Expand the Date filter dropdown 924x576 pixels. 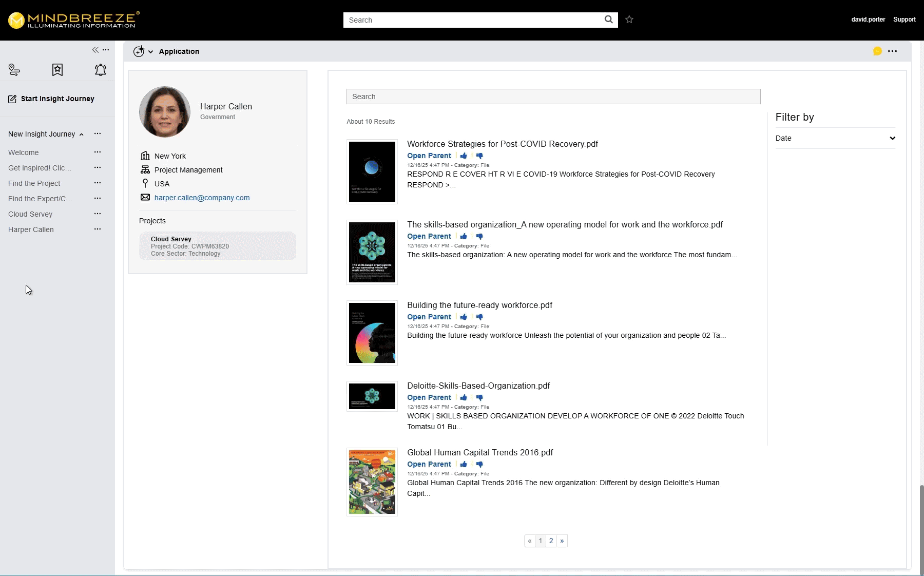point(892,138)
